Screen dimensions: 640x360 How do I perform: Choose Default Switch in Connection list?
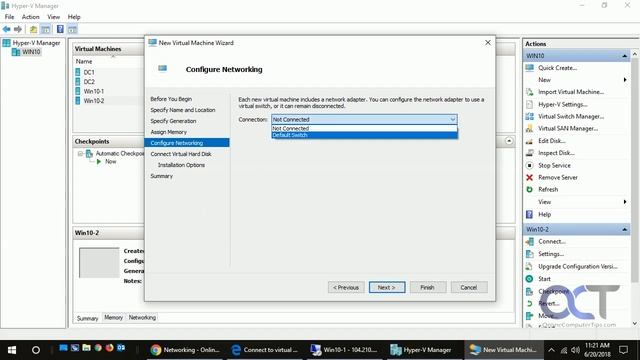(364, 135)
